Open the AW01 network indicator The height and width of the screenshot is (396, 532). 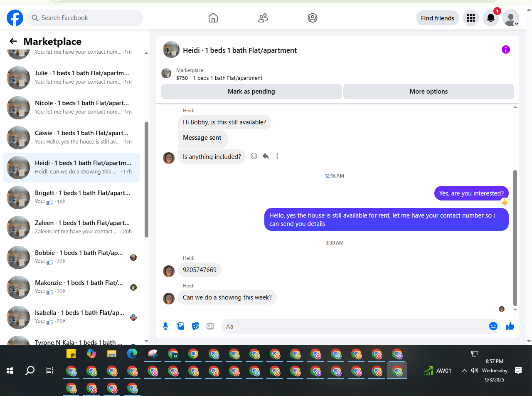click(x=437, y=371)
